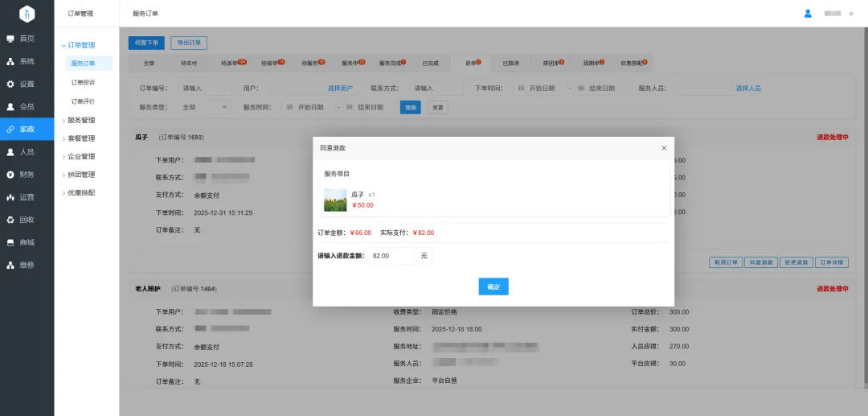The image size is (868, 416).
Task: Expand the 套餐管理 menu group
Action: tap(80, 138)
